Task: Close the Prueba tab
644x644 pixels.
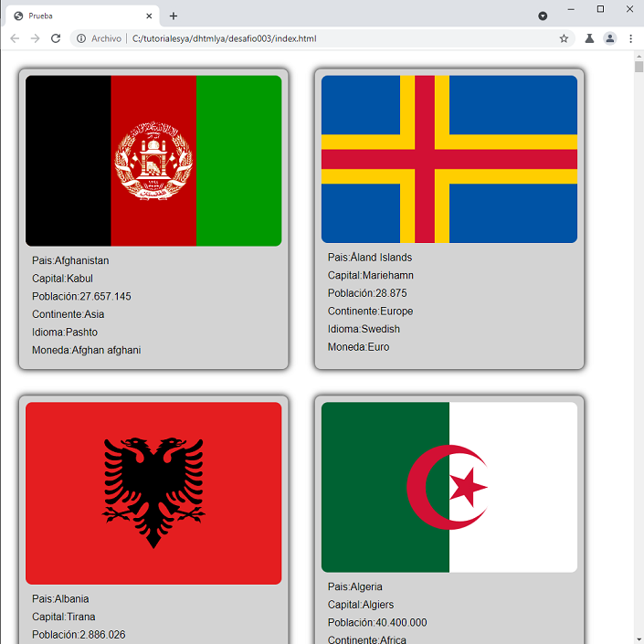Action: pos(149,16)
